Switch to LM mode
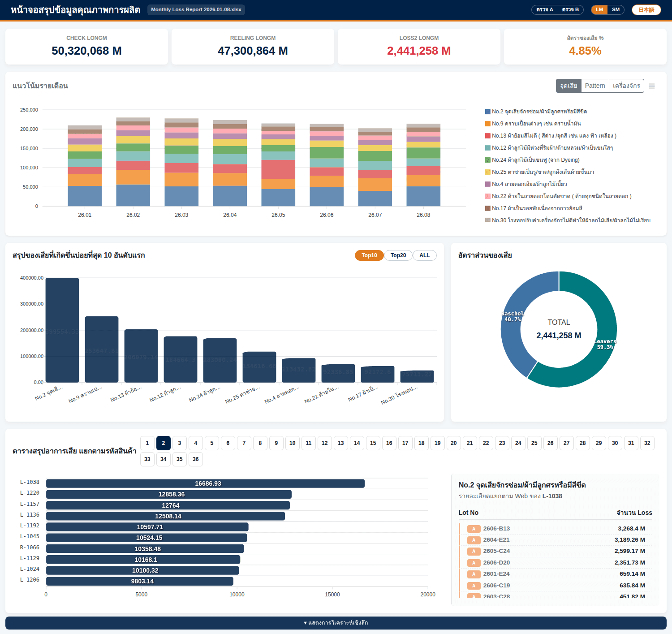 click(x=599, y=9)
